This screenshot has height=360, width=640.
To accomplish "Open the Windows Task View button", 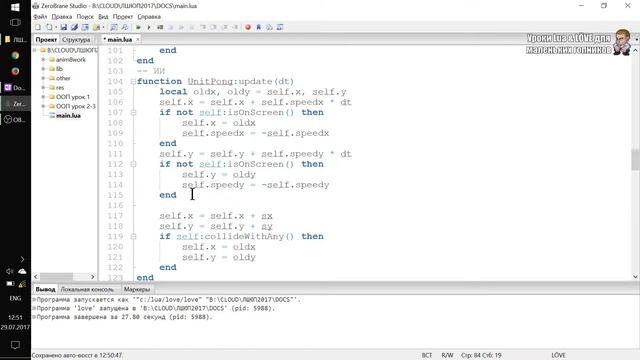I will [15, 22].
